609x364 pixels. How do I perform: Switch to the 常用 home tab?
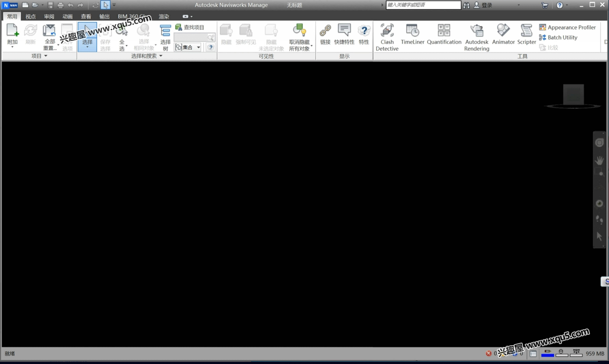[x=12, y=16]
